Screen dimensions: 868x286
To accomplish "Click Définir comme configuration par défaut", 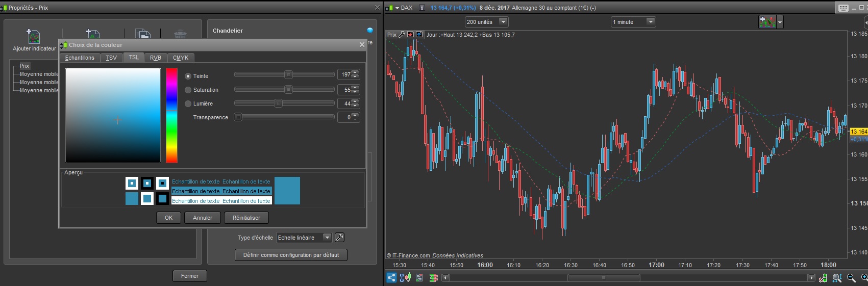I will tap(291, 255).
